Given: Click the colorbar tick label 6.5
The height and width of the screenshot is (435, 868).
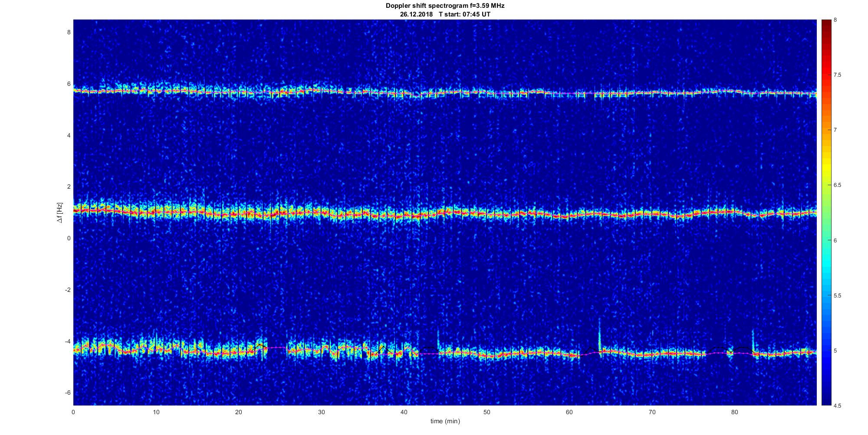Looking at the screenshot, I should 838,185.
